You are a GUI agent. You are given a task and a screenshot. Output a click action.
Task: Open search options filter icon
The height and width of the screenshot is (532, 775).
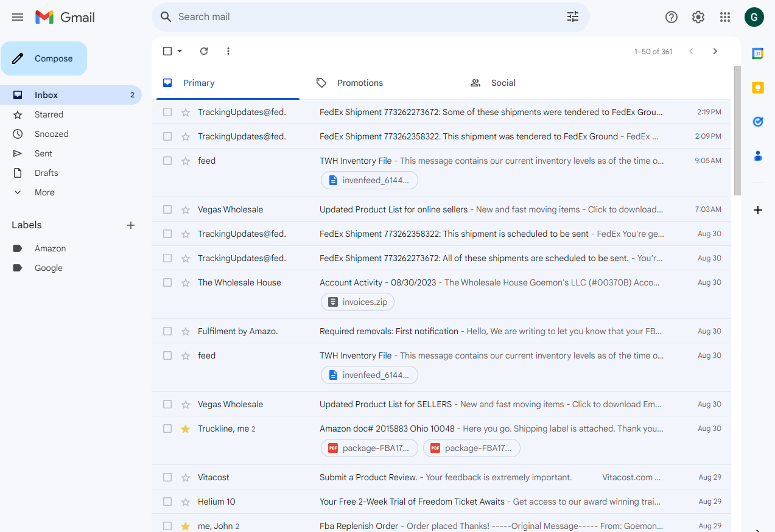coord(573,17)
